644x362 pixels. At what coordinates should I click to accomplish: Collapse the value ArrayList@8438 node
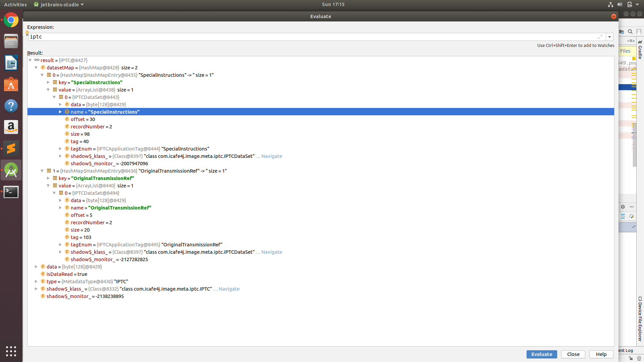[48, 89]
